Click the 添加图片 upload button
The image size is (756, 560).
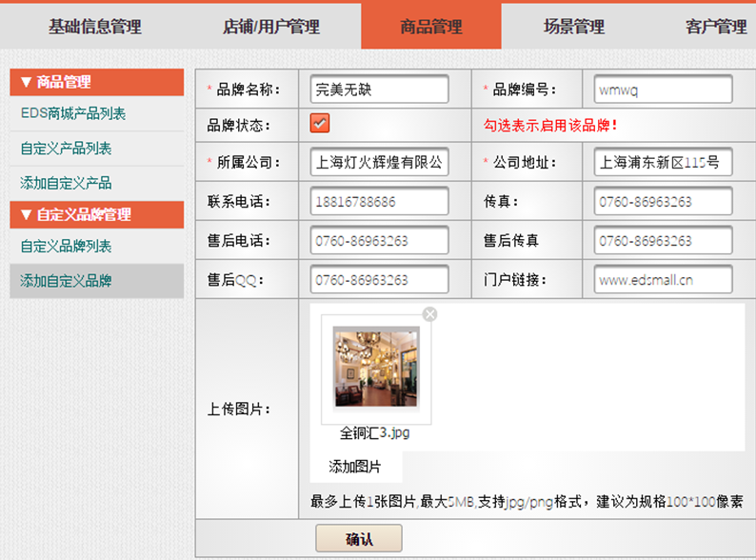tap(356, 467)
